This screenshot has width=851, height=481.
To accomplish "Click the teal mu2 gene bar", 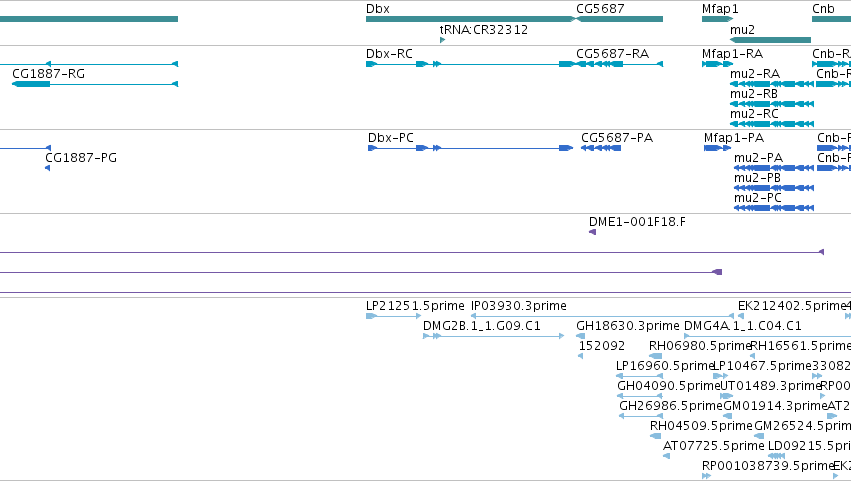I will (771, 40).
